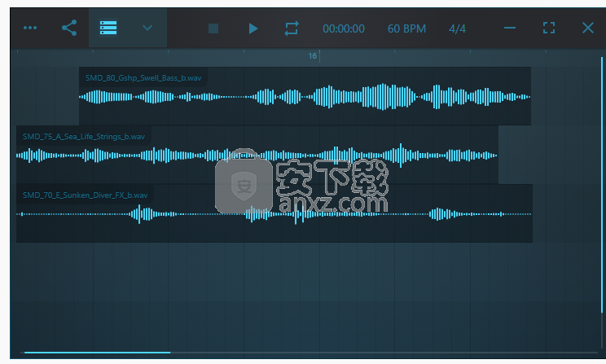
Task: Select SMD_70_E_Sunken_Diver_FX_b.wav clip label
Action: (x=85, y=195)
